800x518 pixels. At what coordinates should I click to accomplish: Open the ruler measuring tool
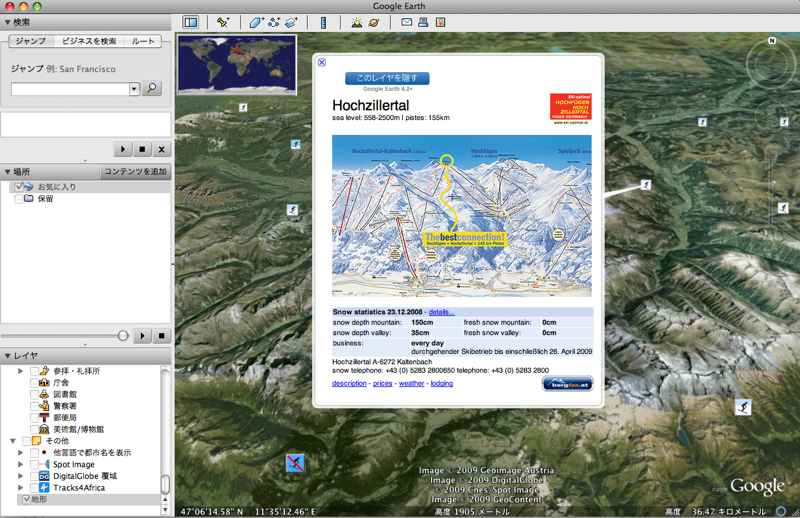[x=323, y=22]
